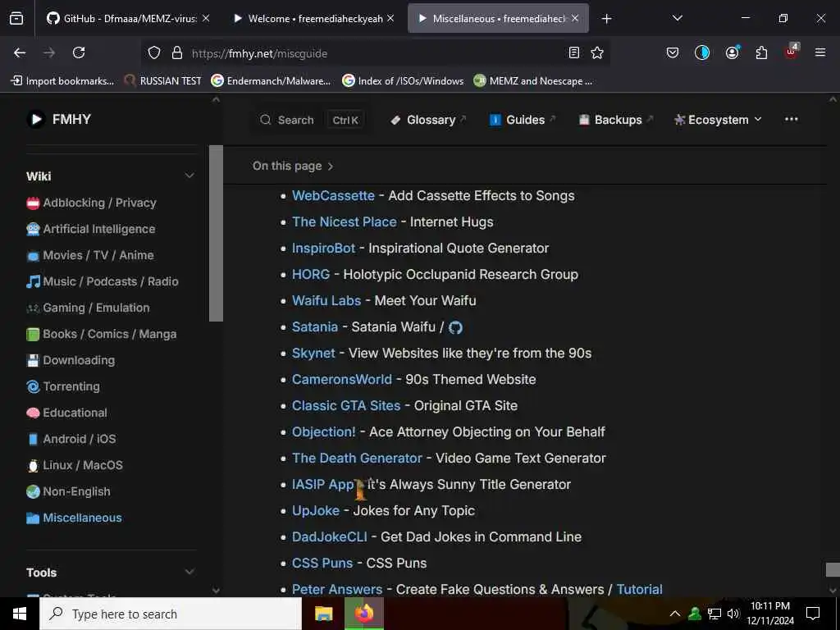Click the FMHY logo play icon
The width and height of the screenshot is (840, 630).
[36, 119]
